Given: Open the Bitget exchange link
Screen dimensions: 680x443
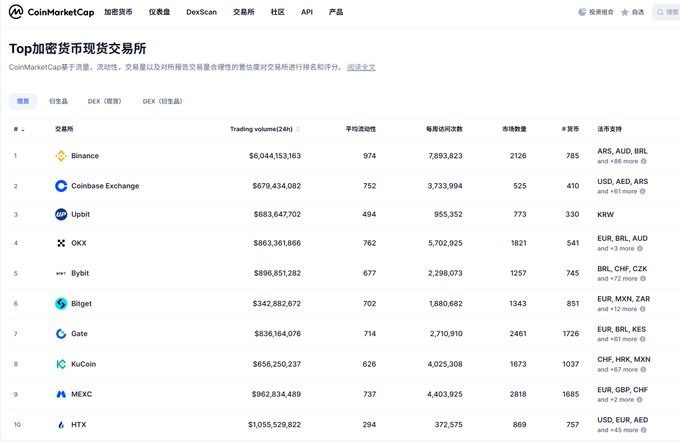Looking at the screenshot, I should 82,303.
